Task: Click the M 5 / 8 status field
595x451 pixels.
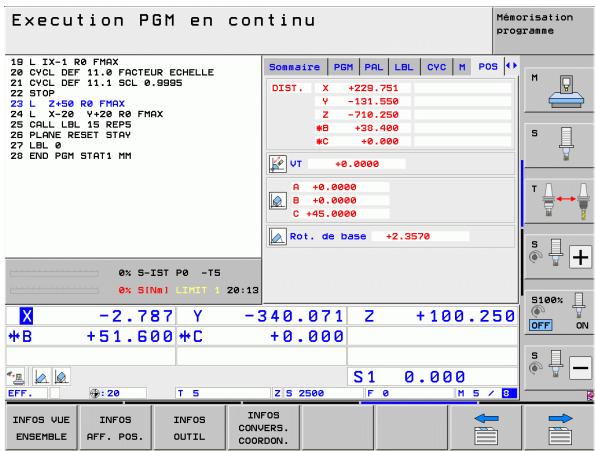Action: pyautogui.click(x=487, y=393)
